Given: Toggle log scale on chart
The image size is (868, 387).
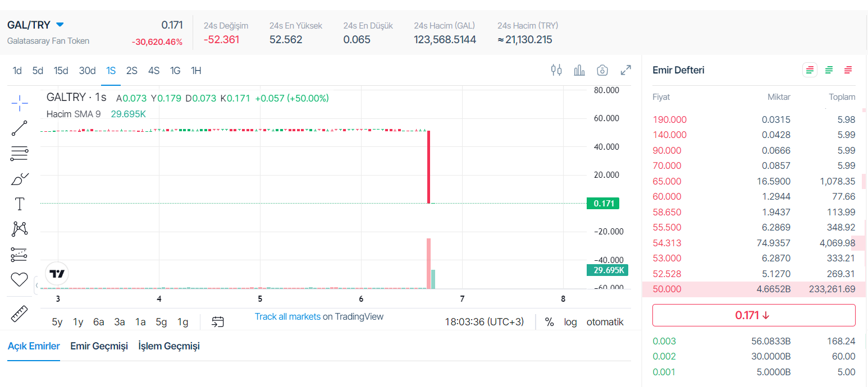Looking at the screenshot, I should tap(570, 322).
